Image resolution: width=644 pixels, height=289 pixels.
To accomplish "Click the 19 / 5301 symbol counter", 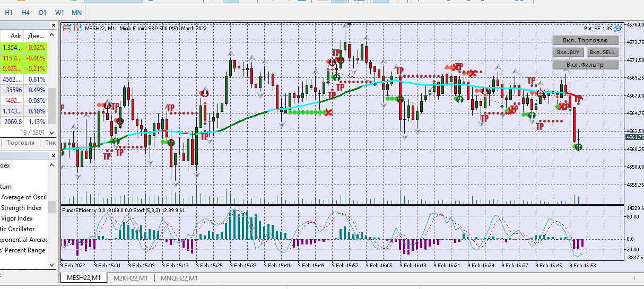I will tap(33, 132).
